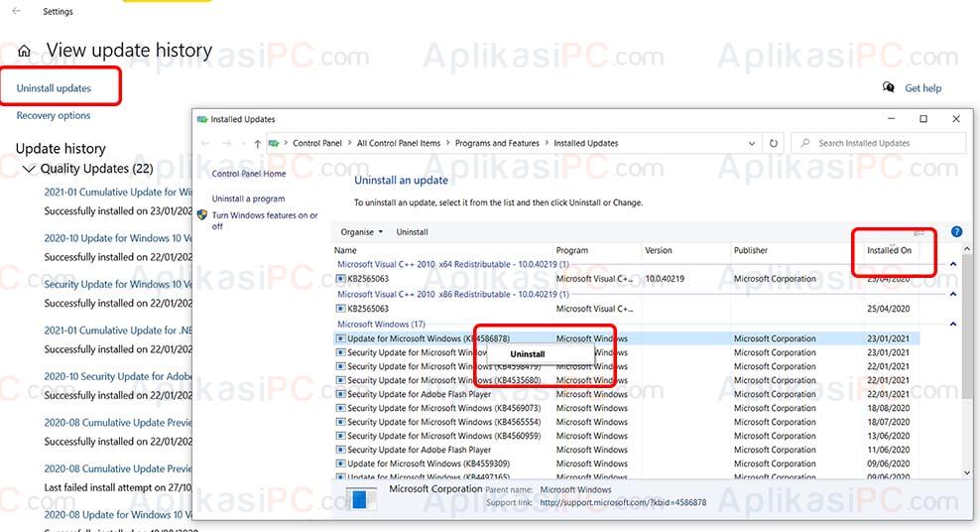This screenshot has height=532, width=980.
Task: Click the Refresh button beside address bar
Action: 773,143
